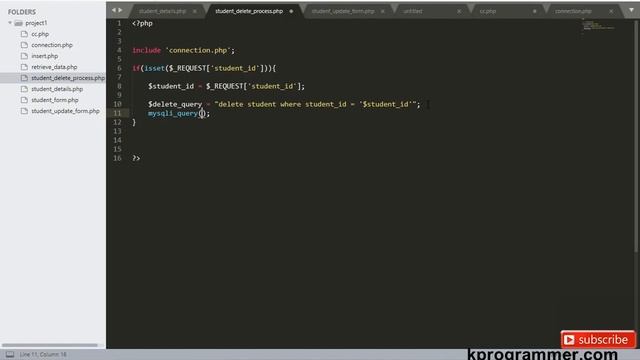Select student_delete_process.php in the sidebar
This screenshot has width=640, height=360.
[x=68, y=78]
